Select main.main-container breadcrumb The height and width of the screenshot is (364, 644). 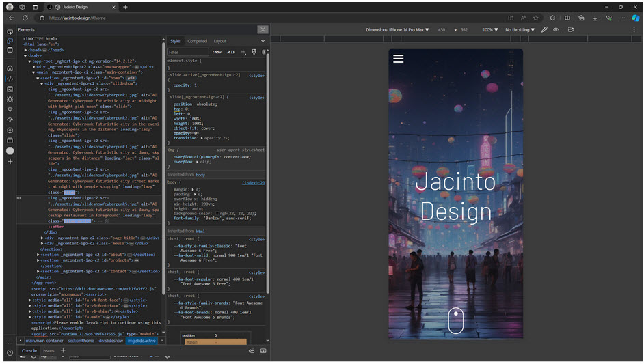(x=44, y=341)
